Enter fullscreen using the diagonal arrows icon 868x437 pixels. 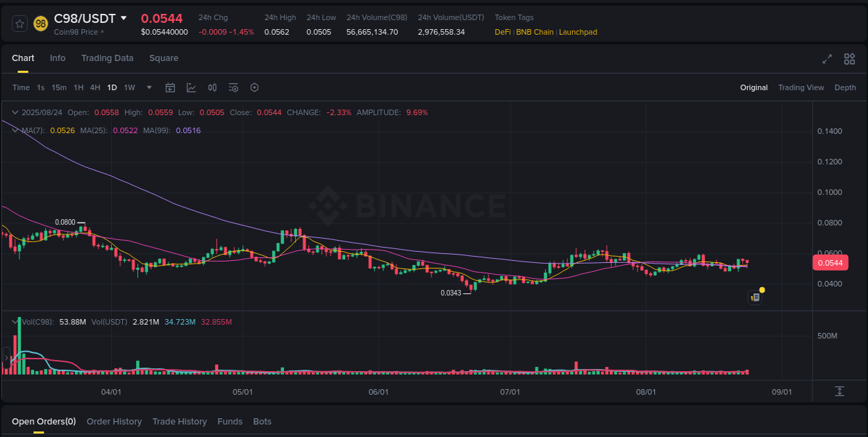click(827, 59)
